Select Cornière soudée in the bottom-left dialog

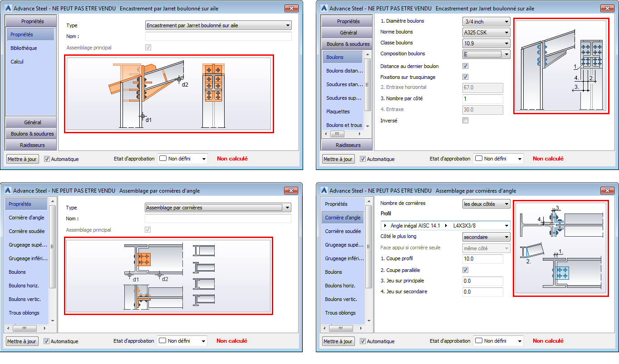[26, 231]
